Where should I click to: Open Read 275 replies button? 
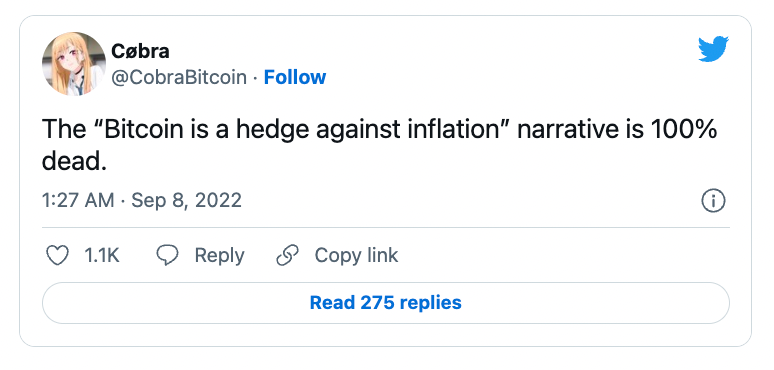tap(386, 302)
